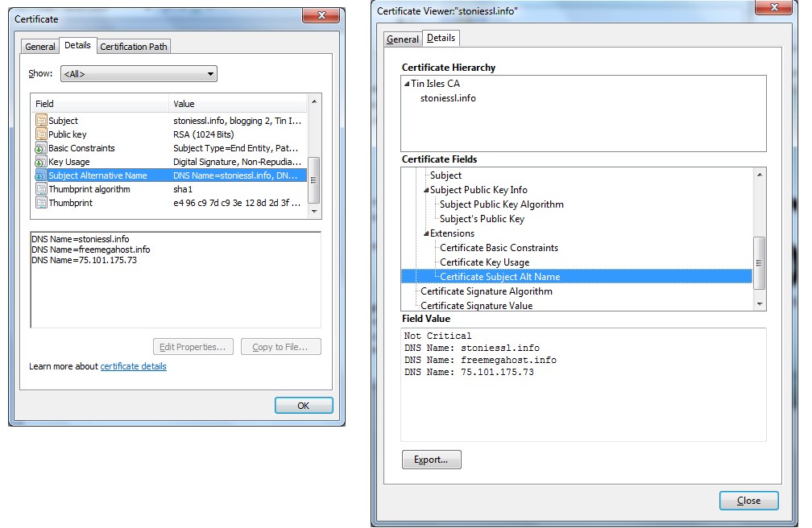The height and width of the screenshot is (528, 812).
Task: Select Details tab in Certificate Viewer
Action: 441,38
